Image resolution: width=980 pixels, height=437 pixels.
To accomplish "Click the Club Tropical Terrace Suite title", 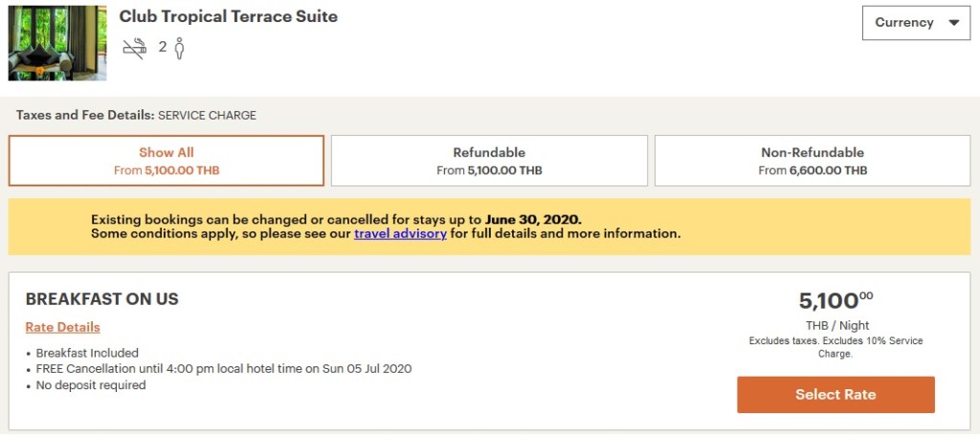I will point(228,16).
